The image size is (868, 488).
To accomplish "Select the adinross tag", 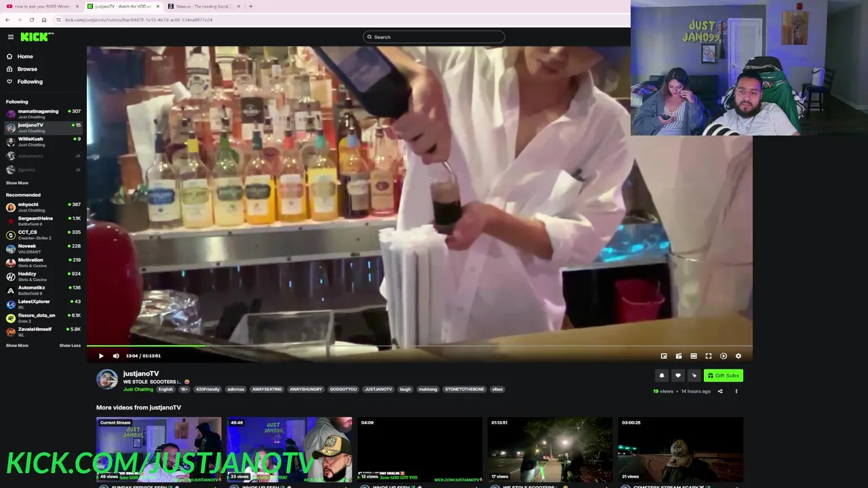I will [235, 389].
